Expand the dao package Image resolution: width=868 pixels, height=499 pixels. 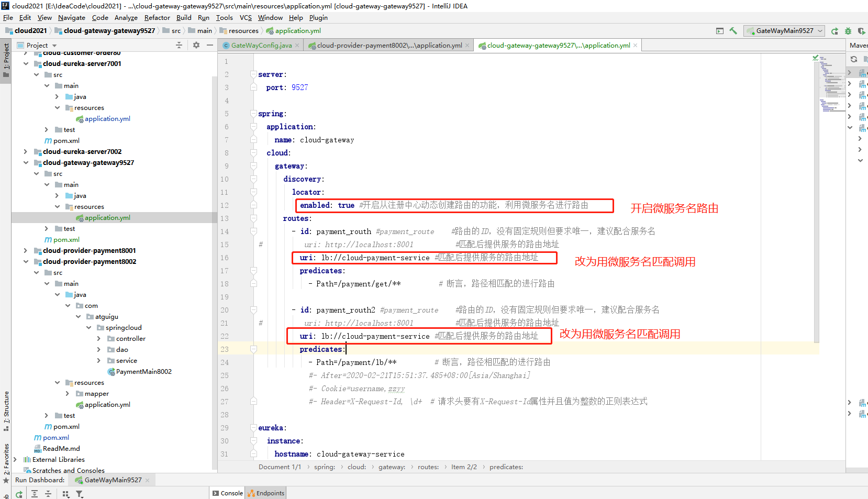[99, 350]
